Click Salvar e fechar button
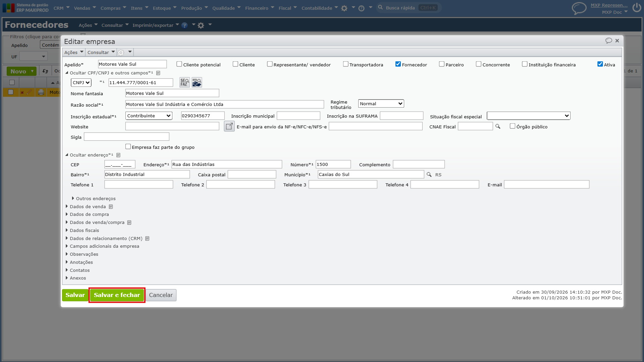 click(117, 295)
